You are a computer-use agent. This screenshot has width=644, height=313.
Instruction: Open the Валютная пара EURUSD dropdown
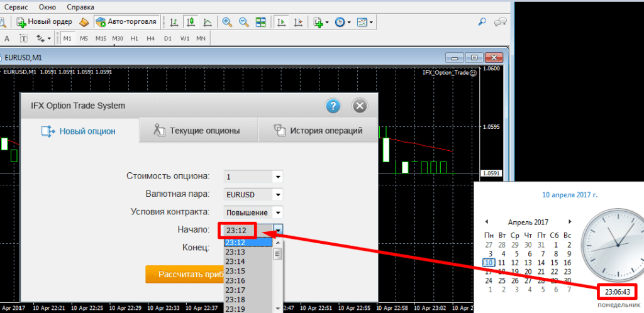(x=278, y=195)
